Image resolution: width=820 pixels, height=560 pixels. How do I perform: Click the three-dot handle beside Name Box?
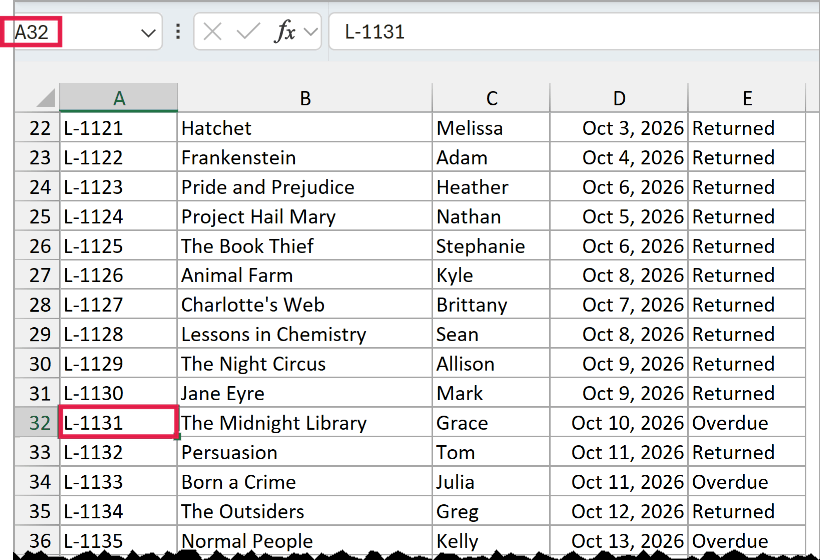178,32
